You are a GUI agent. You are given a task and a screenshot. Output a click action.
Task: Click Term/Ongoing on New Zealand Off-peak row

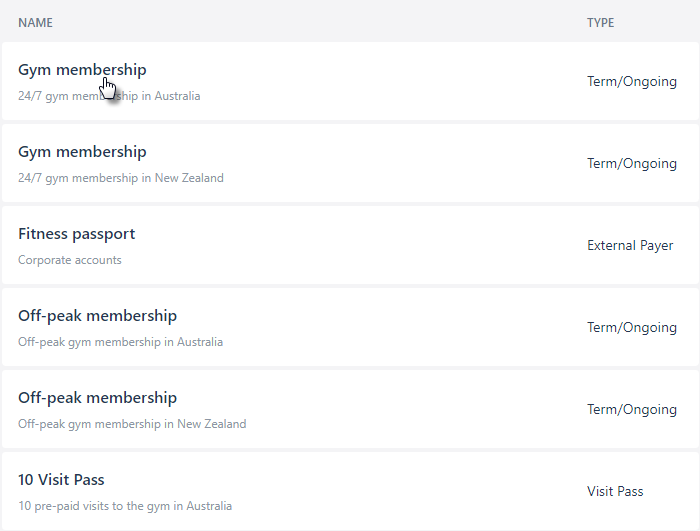pyautogui.click(x=632, y=410)
